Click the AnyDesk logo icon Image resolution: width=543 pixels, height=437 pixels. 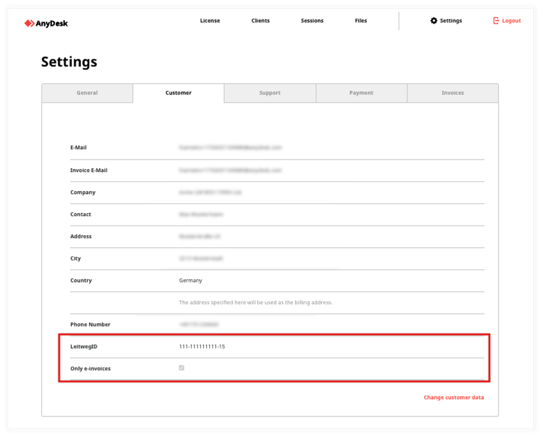tap(29, 23)
